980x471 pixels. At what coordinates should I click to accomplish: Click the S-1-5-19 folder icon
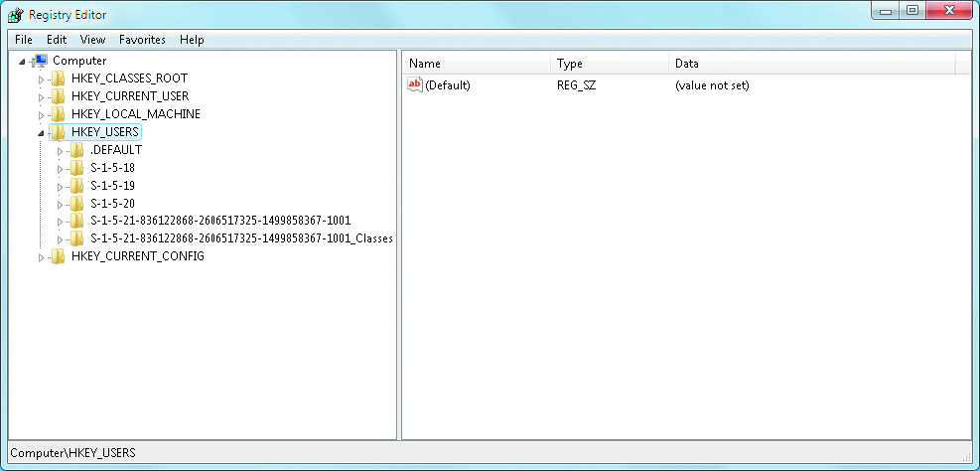76,186
